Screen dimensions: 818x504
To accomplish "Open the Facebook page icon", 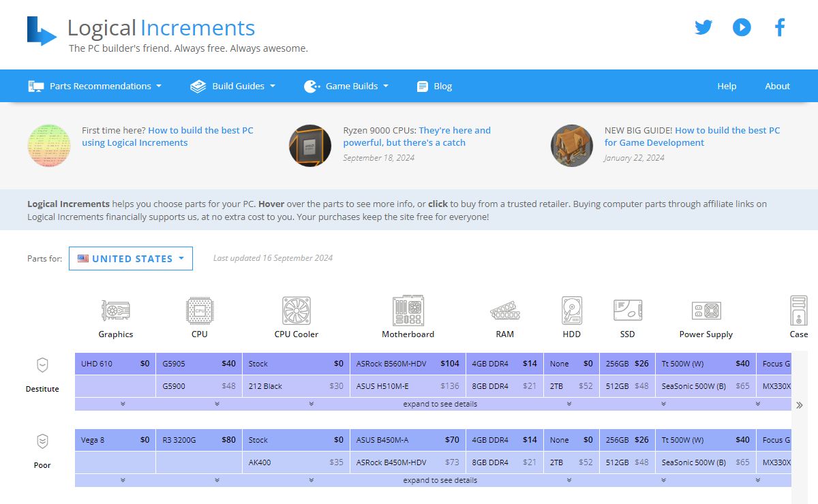I will (x=780, y=27).
